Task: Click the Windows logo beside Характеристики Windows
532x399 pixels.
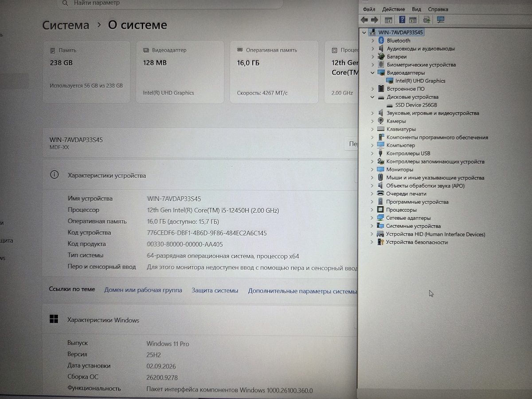Action: point(54,319)
